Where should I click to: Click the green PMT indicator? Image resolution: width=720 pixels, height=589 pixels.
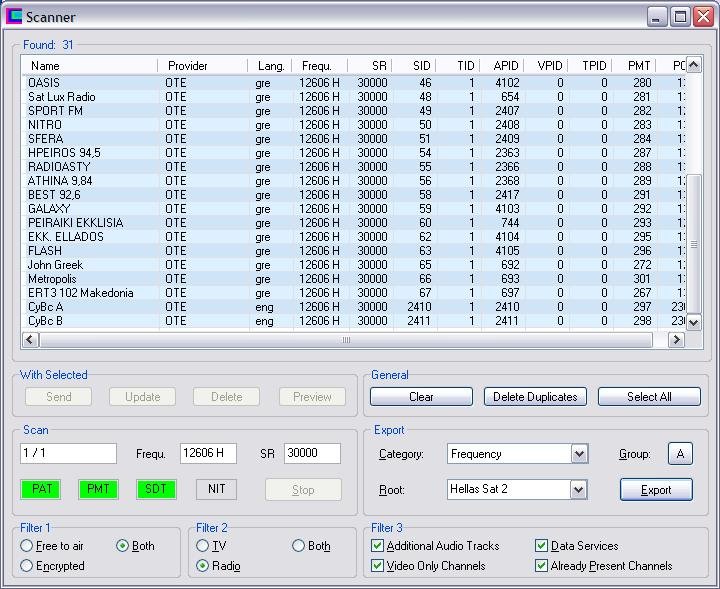[x=98, y=489]
